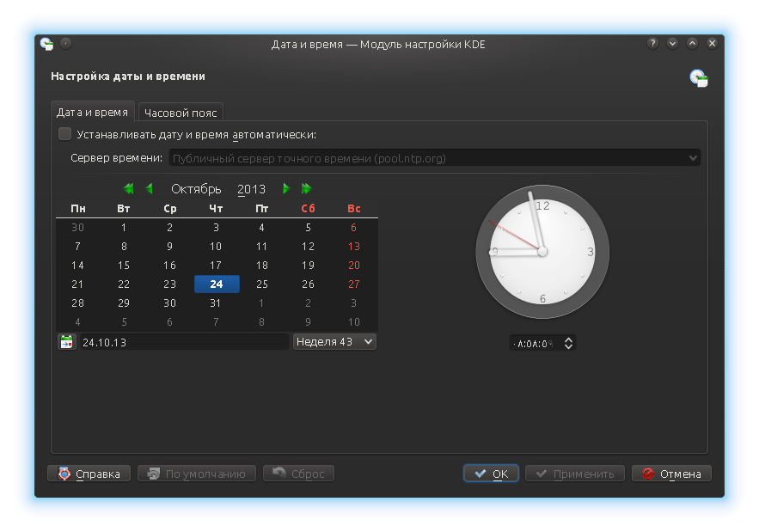Jump to next year with double-right arrow
Viewport: 759px width, 532px height.
point(306,188)
